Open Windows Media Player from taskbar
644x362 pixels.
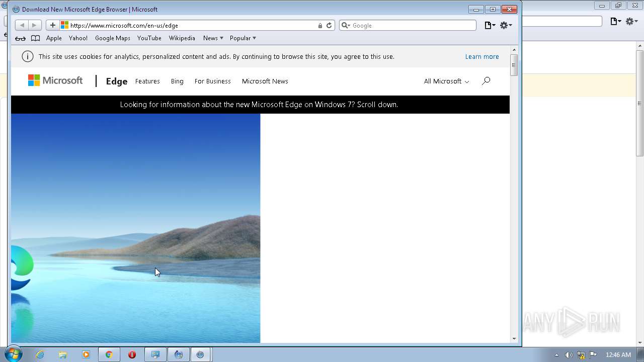coord(86,354)
